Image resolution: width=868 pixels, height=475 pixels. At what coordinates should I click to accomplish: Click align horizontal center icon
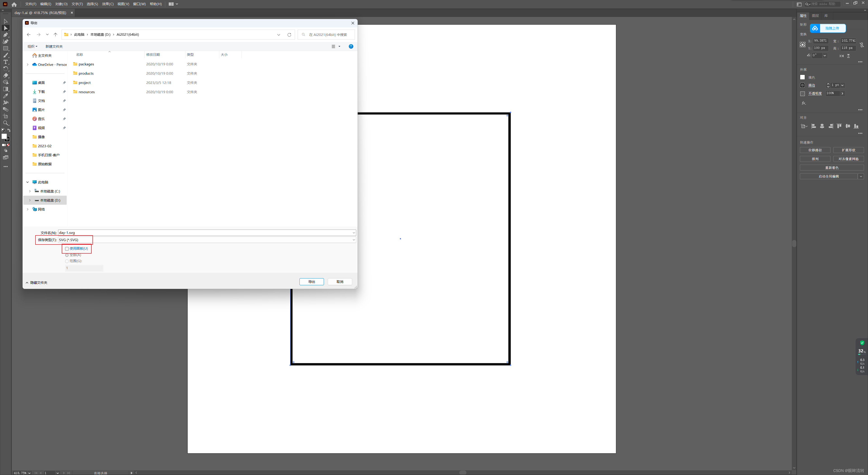tap(822, 126)
